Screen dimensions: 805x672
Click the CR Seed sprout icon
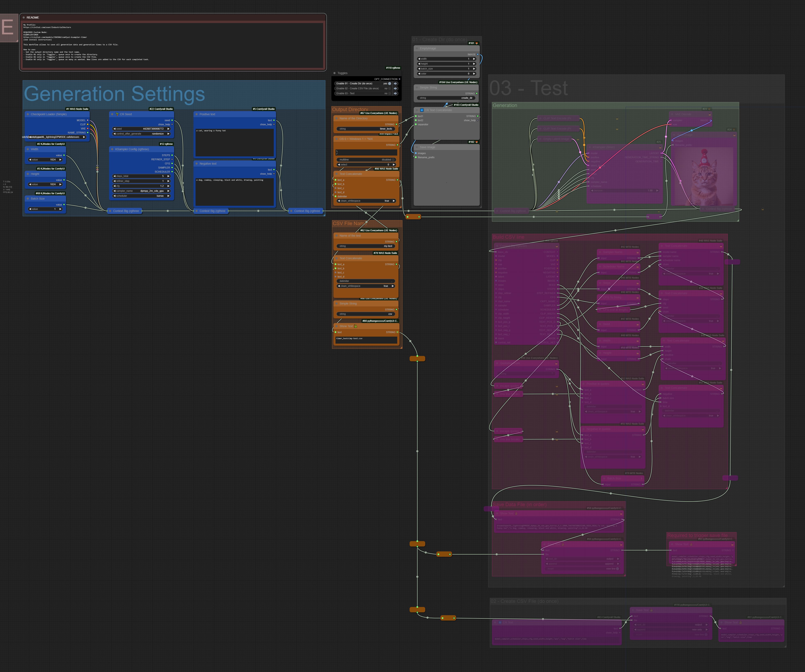pos(117,114)
